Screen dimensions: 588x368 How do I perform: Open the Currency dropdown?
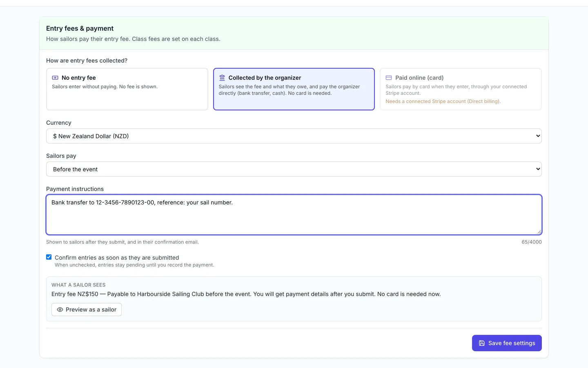click(294, 136)
